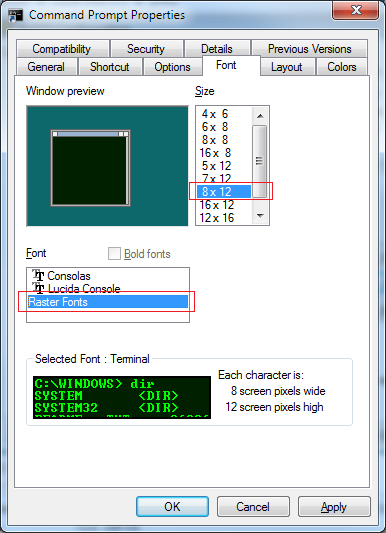
Task: Choose the 16 x 12 font size
Action: tap(217, 205)
